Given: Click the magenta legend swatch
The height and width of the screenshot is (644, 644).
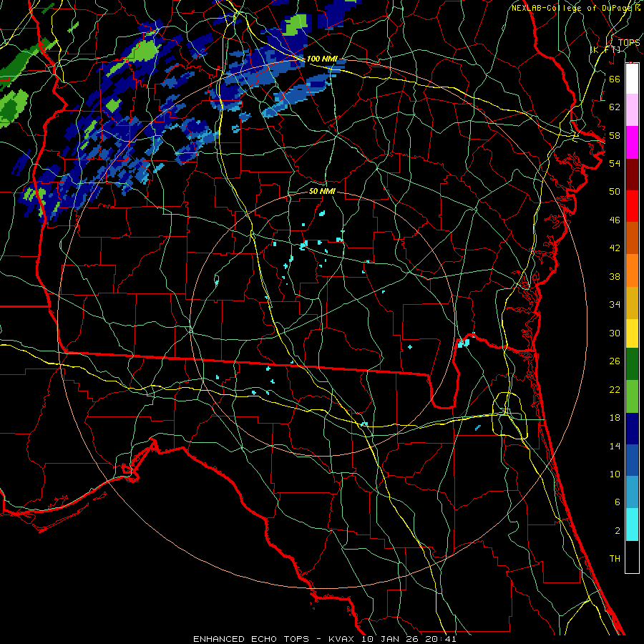Looking at the screenshot, I should tap(632, 142).
